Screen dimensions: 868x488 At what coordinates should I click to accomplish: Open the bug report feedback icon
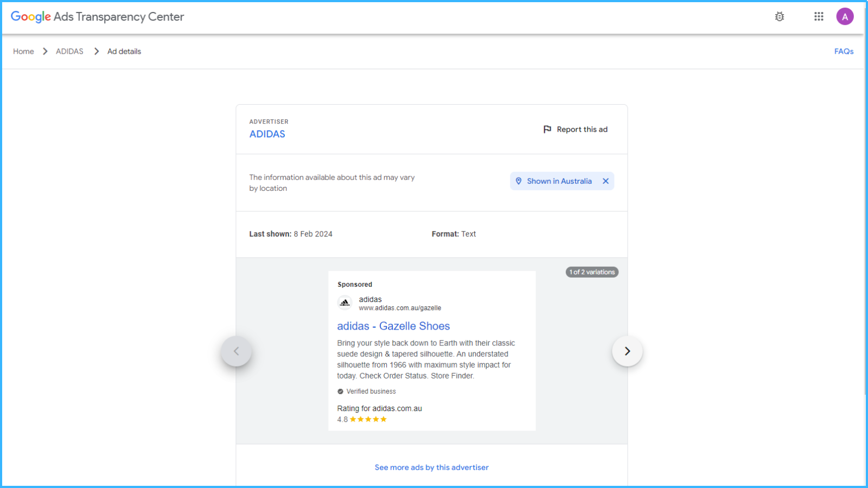point(780,17)
